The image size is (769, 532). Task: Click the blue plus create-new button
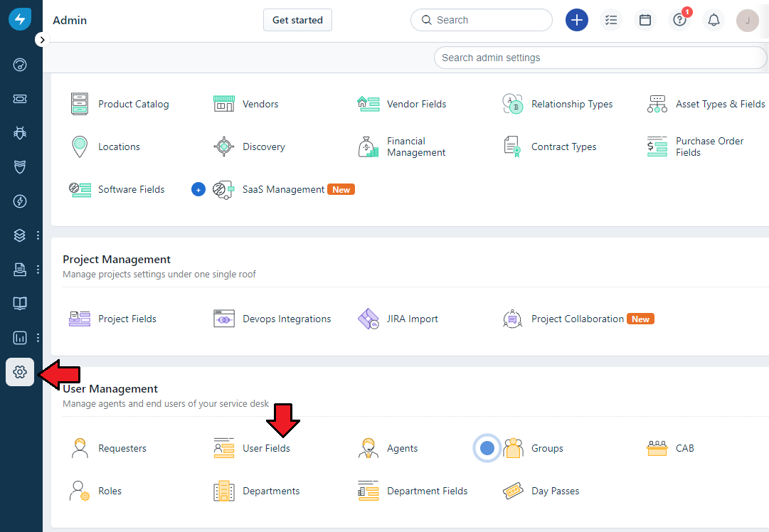pos(577,20)
